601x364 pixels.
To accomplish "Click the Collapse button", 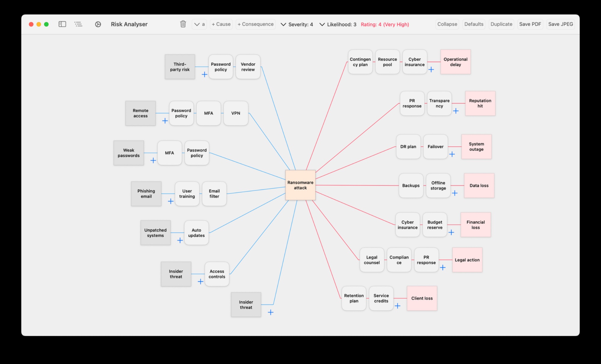I will pos(447,24).
